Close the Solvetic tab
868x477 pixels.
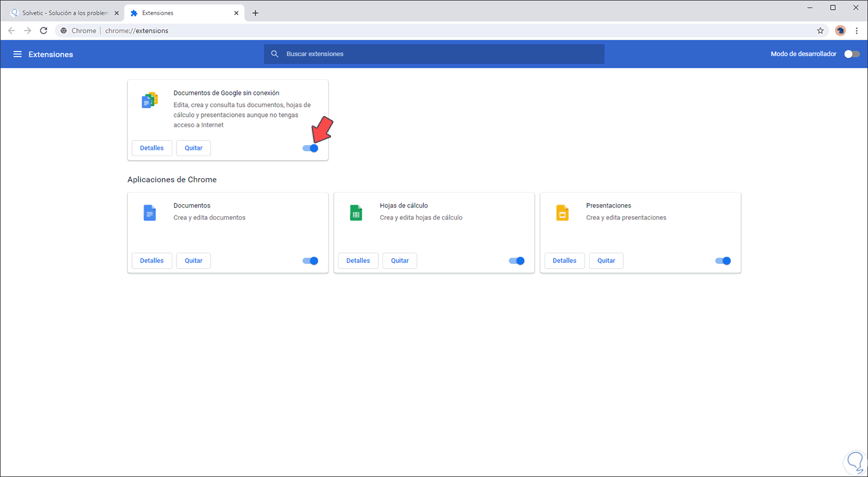(x=116, y=13)
